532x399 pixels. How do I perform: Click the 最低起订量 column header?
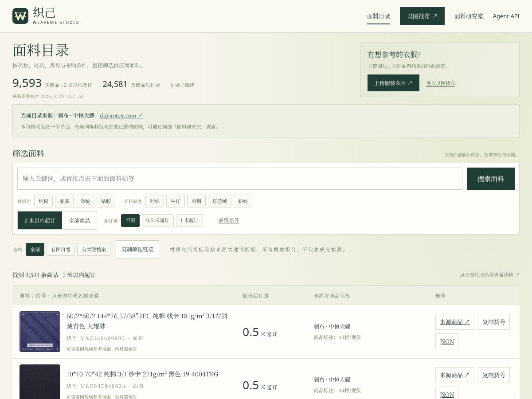(x=255, y=296)
